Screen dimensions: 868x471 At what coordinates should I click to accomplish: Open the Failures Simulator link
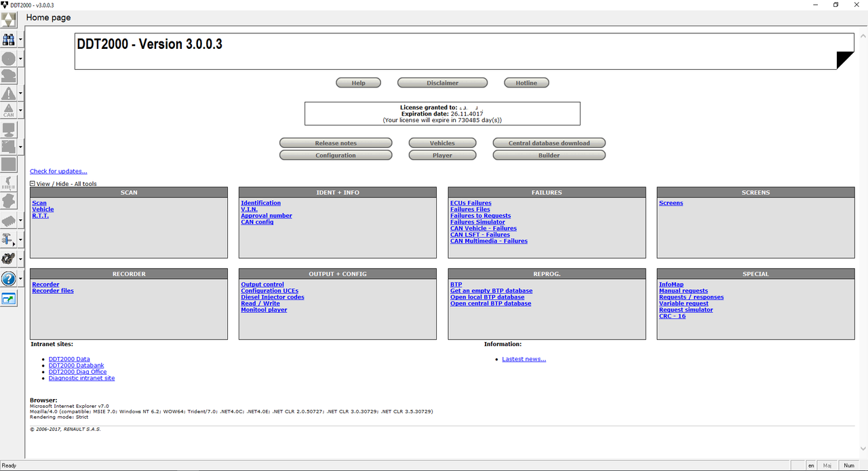[477, 222]
